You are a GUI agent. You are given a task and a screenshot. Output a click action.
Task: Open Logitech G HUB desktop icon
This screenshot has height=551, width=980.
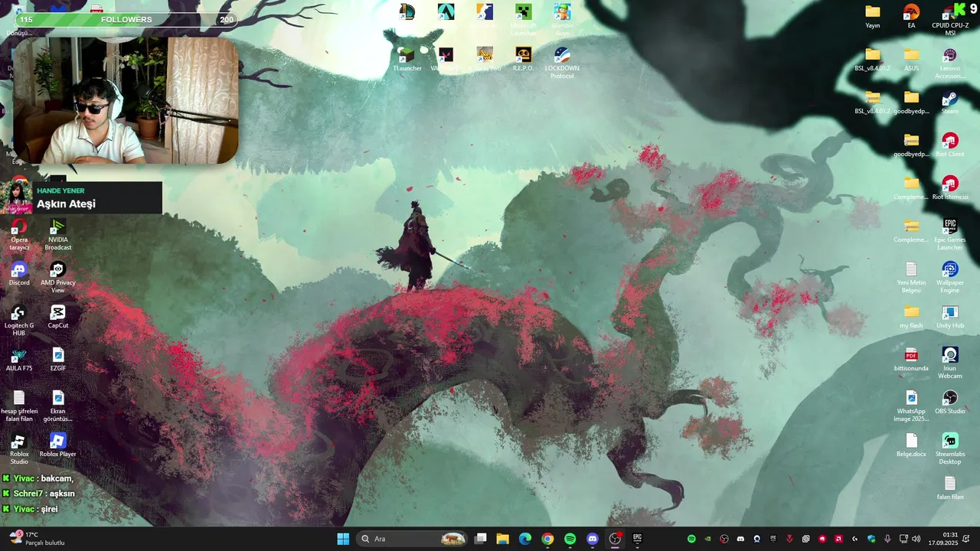pos(19,320)
